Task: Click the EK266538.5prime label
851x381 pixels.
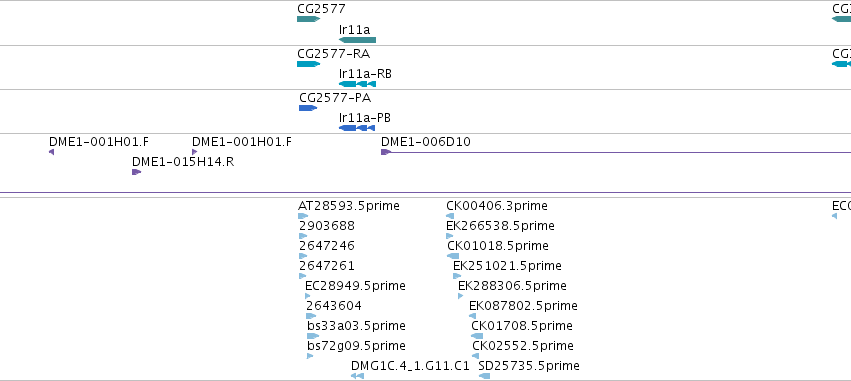Action: click(x=500, y=225)
